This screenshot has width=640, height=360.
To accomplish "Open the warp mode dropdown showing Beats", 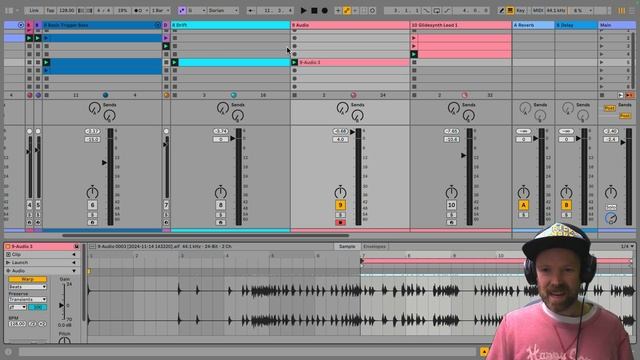I will (27, 287).
